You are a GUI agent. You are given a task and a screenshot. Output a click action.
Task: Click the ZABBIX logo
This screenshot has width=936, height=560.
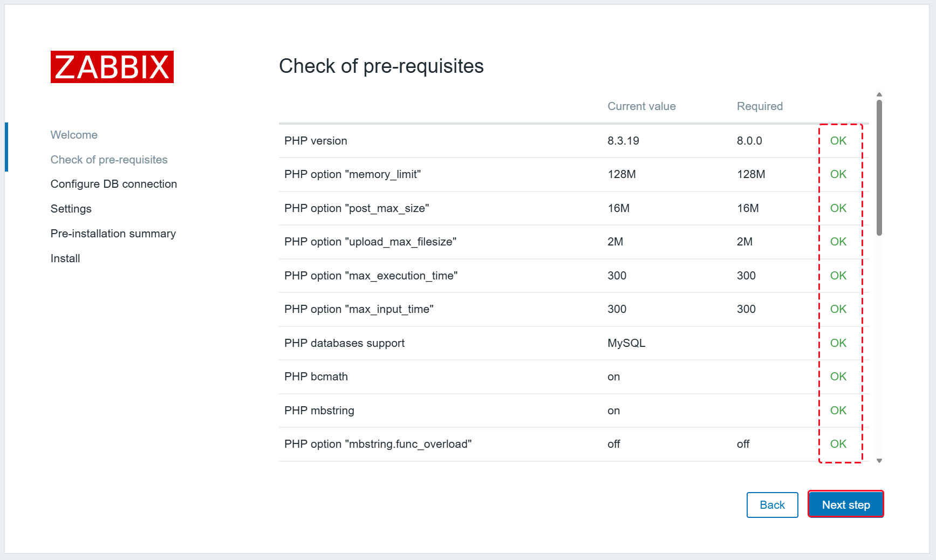coord(112,67)
